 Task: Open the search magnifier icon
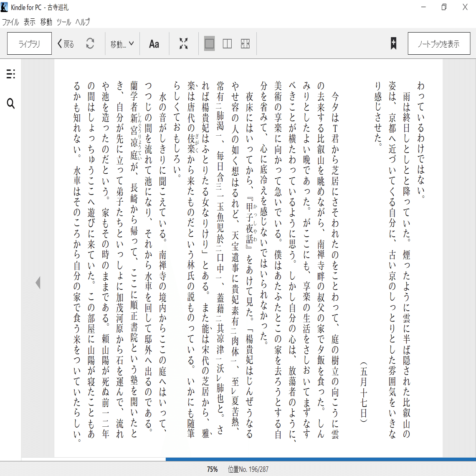pos(10,104)
